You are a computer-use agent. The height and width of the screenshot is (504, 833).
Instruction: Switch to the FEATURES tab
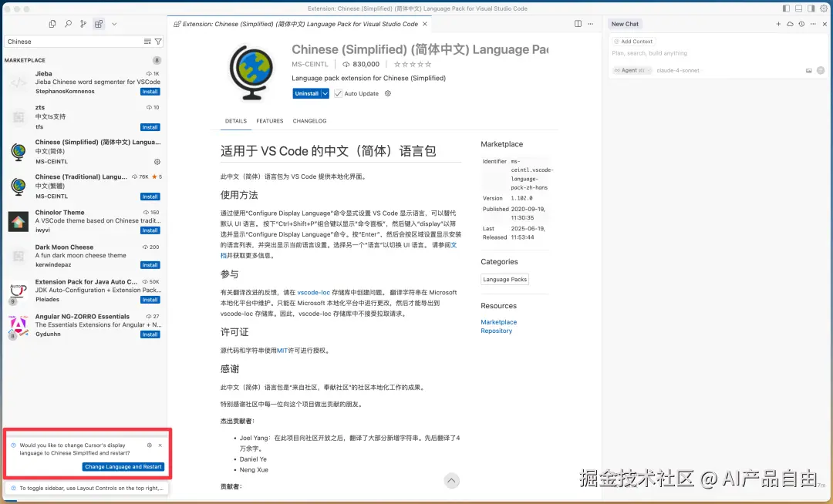pyautogui.click(x=270, y=121)
